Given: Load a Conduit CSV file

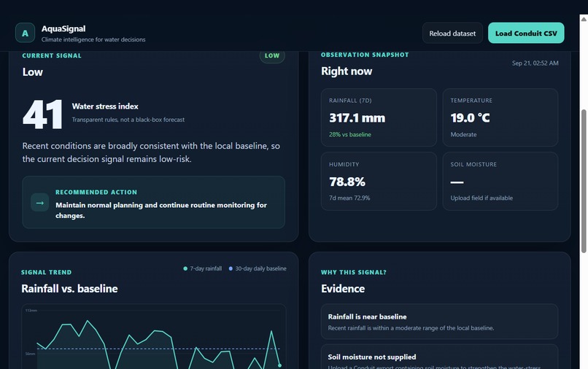Looking at the screenshot, I should point(526,33).
